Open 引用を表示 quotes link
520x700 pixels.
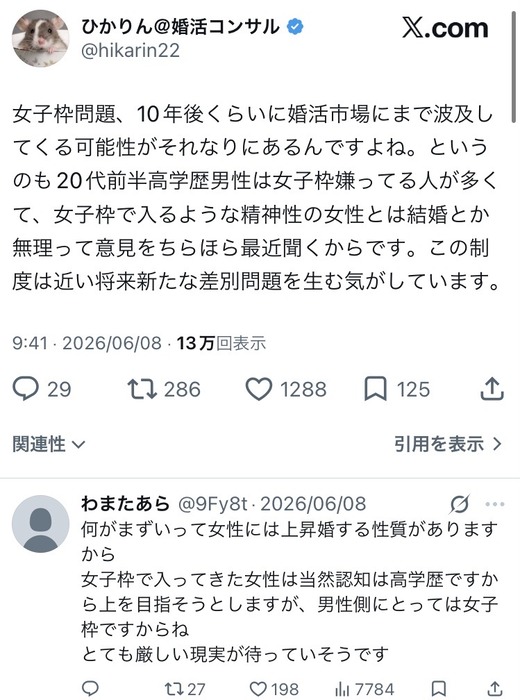point(448,444)
